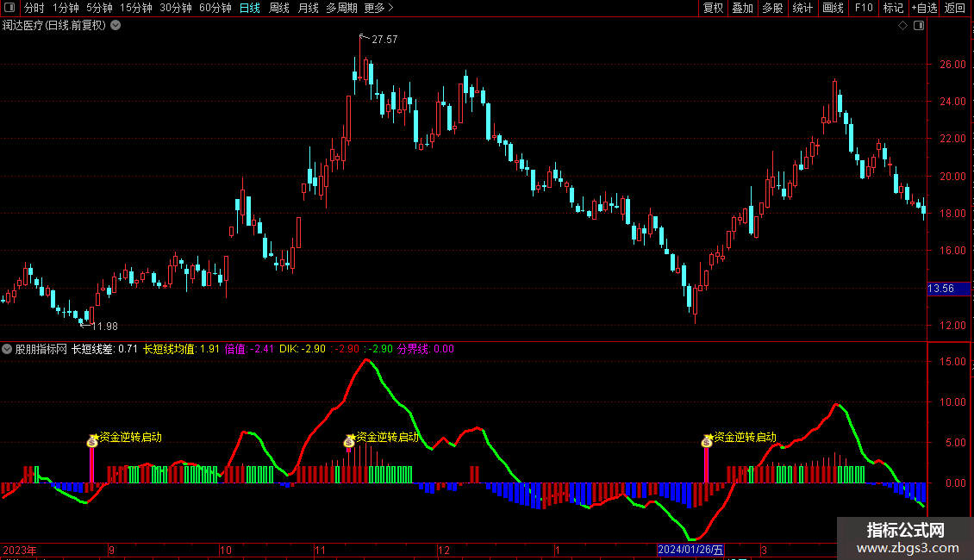Click the January 2024 资金逆转启动 money bag signal
The height and width of the screenshot is (560, 974).
tap(707, 441)
